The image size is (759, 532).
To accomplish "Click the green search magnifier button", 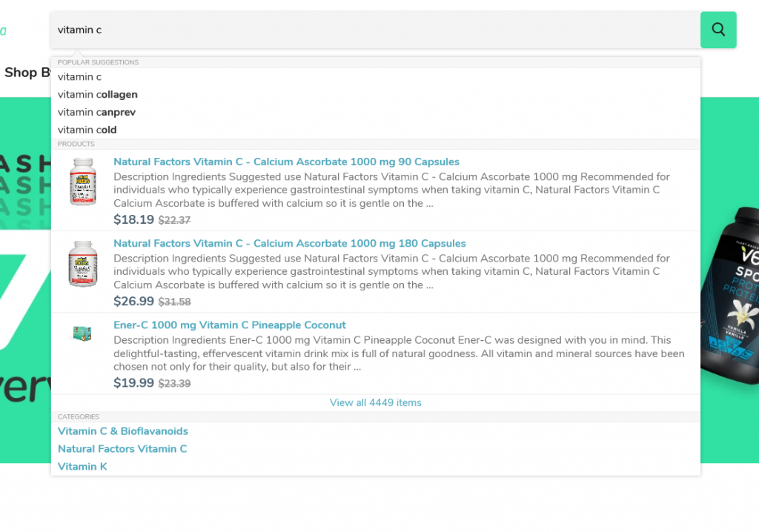I will click(717, 30).
